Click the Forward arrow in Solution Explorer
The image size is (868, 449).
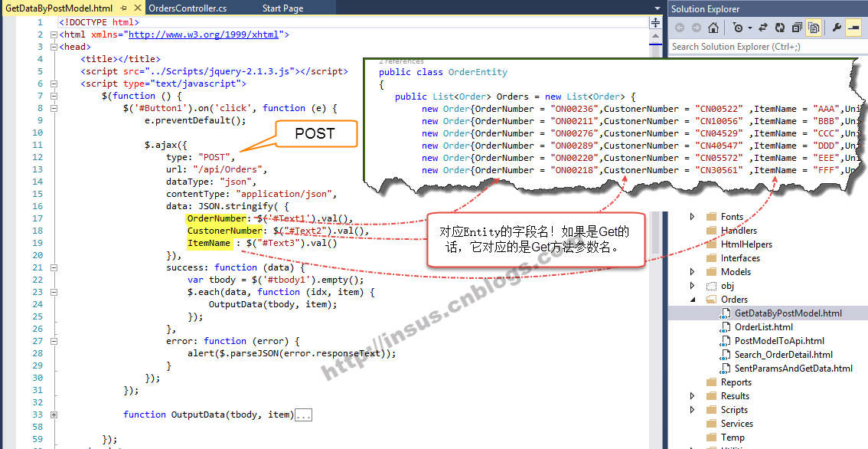click(697, 28)
